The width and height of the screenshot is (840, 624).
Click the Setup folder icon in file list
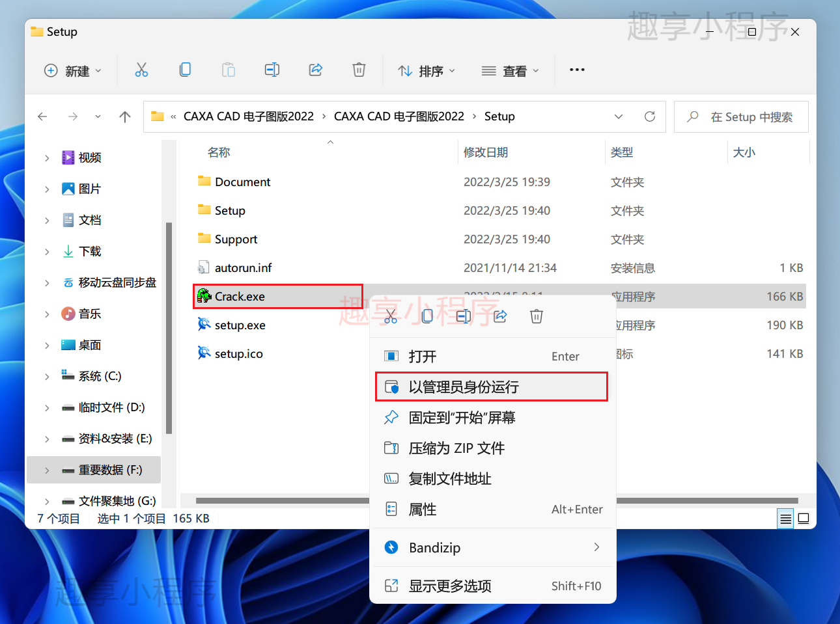coord(204,210)
